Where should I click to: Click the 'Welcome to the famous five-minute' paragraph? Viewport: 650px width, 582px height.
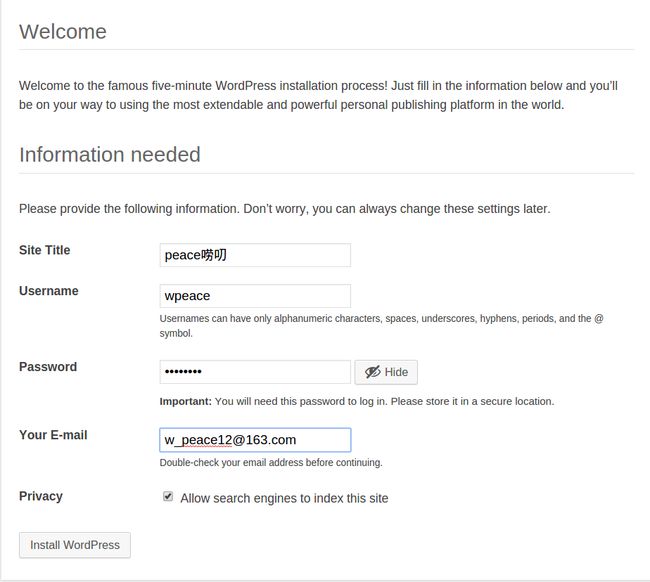click(x=318, y=95)
